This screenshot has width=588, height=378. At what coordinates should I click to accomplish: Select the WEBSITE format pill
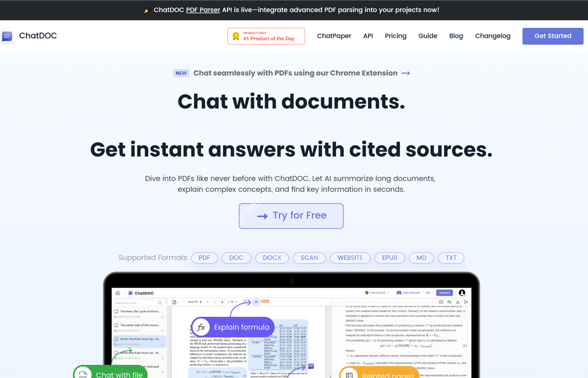click(x=350, y=258)
